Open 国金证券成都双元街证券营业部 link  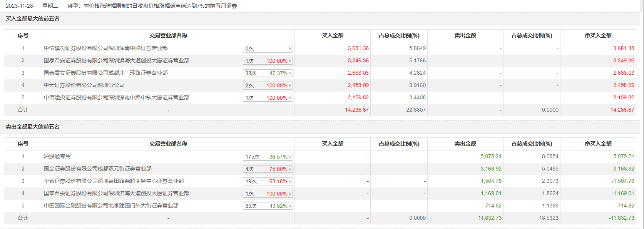pyautogui.click(x=98, y=169)
